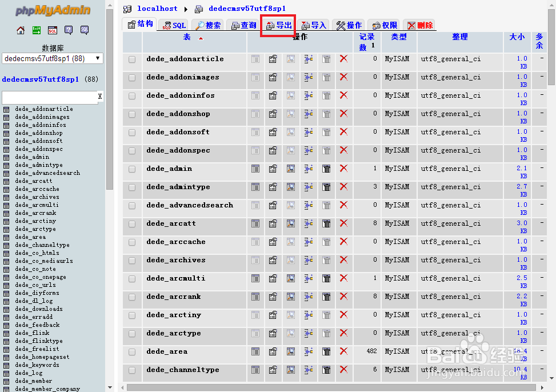Drop the dede_area table red X

(x=343, y=351)
